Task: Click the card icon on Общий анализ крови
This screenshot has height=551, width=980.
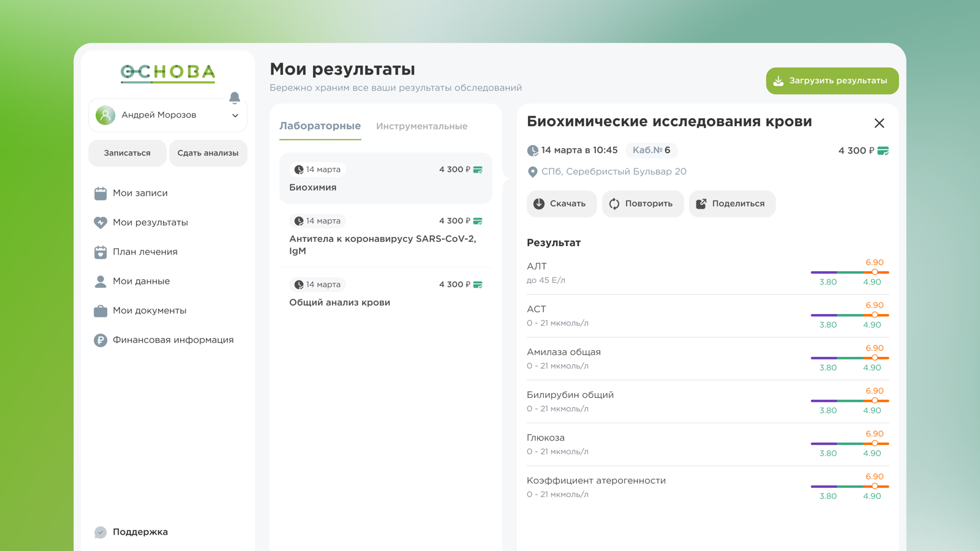Action: [x=478, y=285]
